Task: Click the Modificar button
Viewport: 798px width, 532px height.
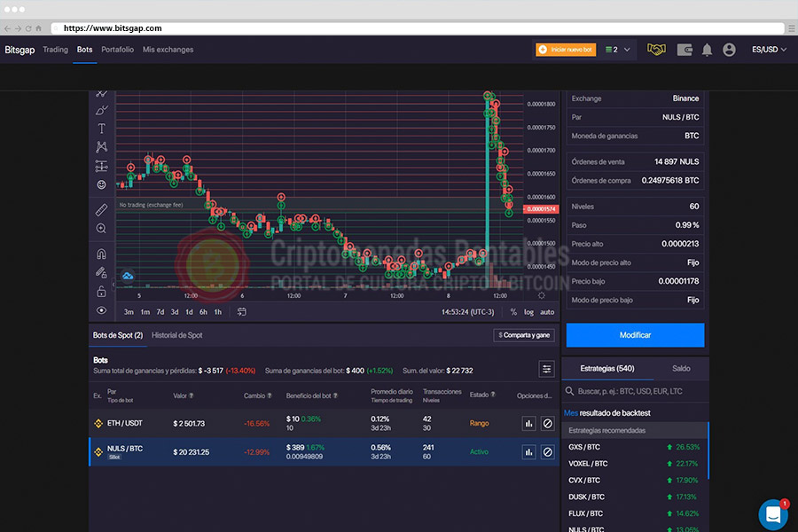Action: tap(635, 335)
